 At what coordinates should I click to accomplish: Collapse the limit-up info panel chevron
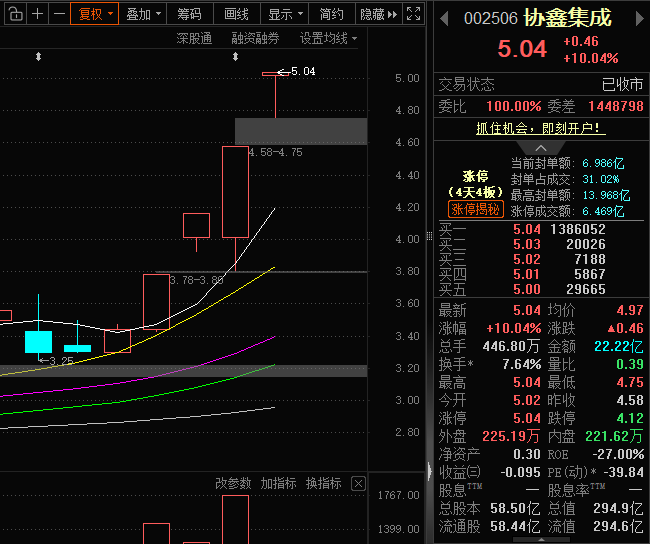(x=541, y=148)
